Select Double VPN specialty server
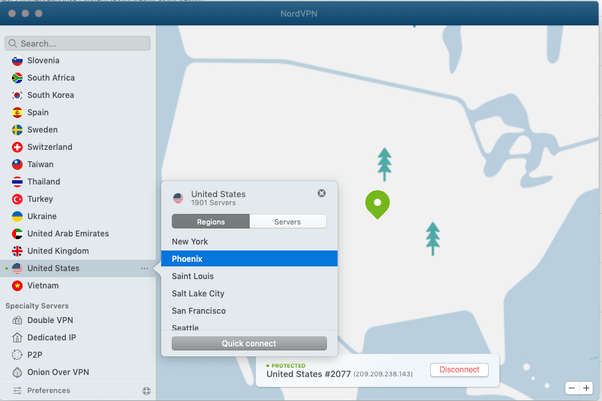 point(78,320)
